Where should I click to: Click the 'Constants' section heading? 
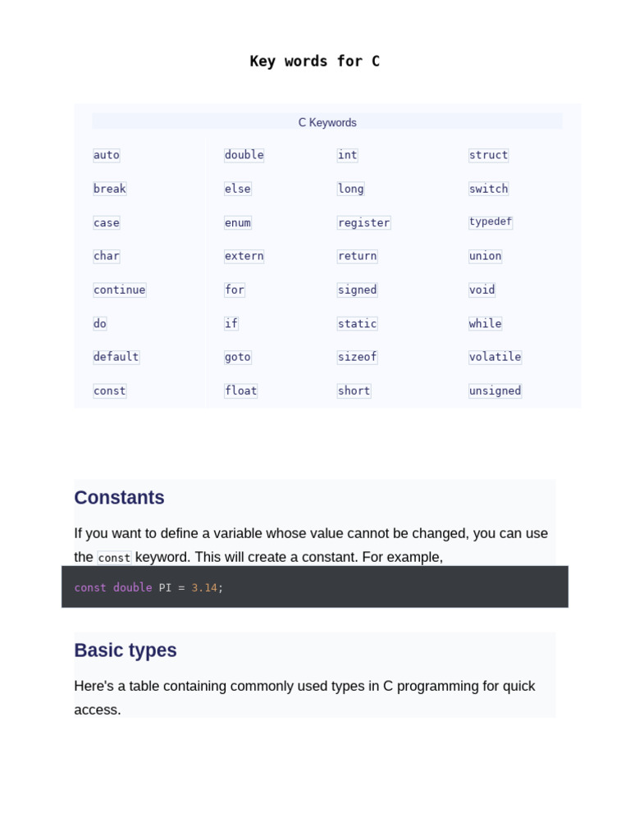coord(119,498)
